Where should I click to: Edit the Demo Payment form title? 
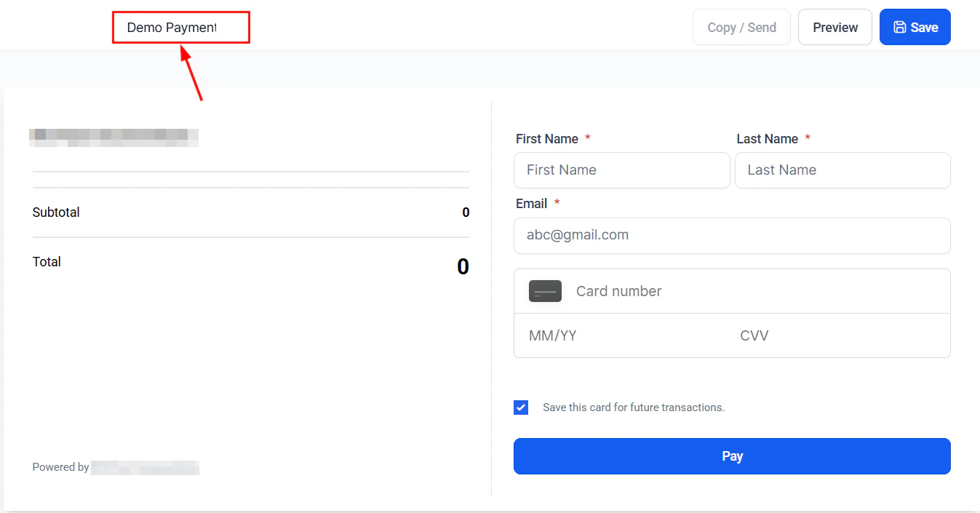180,26
